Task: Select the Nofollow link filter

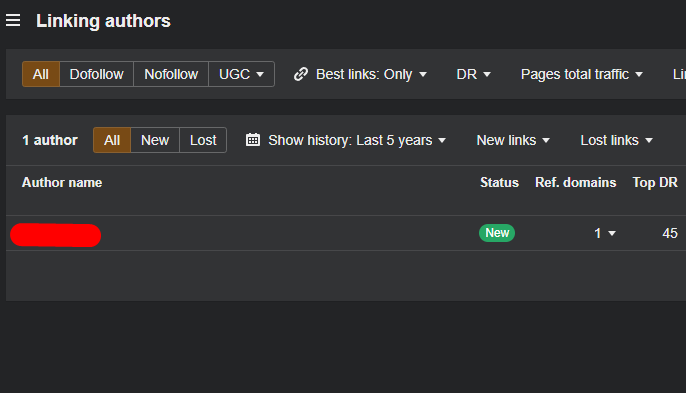Action: pos(171,74)
